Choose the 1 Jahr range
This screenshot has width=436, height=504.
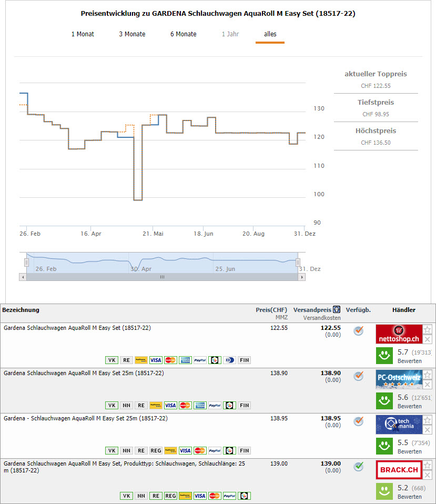(x=230, y=34)
